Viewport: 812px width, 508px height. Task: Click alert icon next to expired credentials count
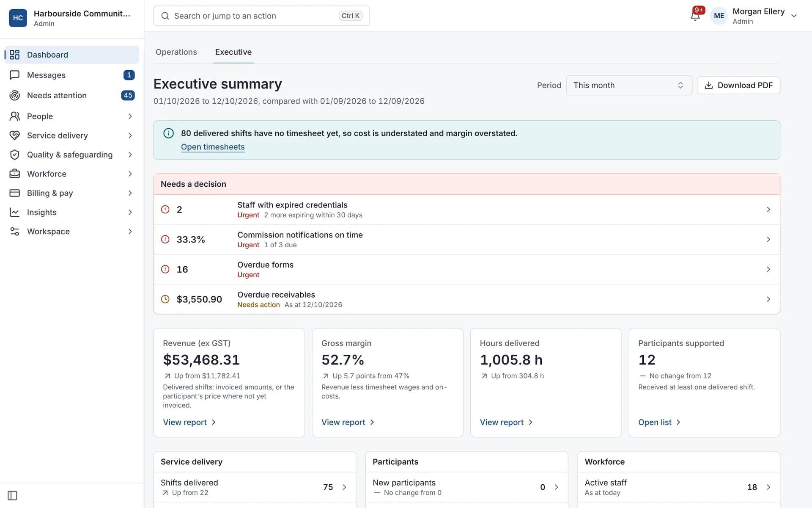point(165,210)
